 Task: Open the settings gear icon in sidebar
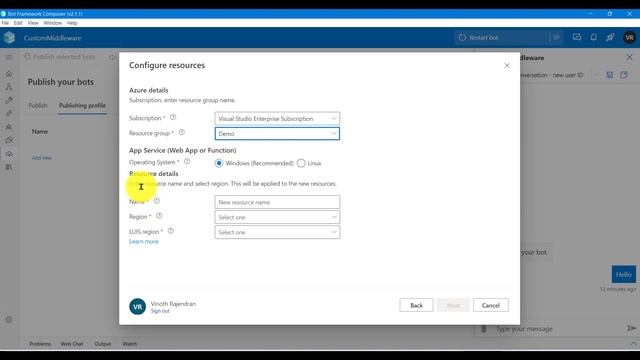click(9, 320)
